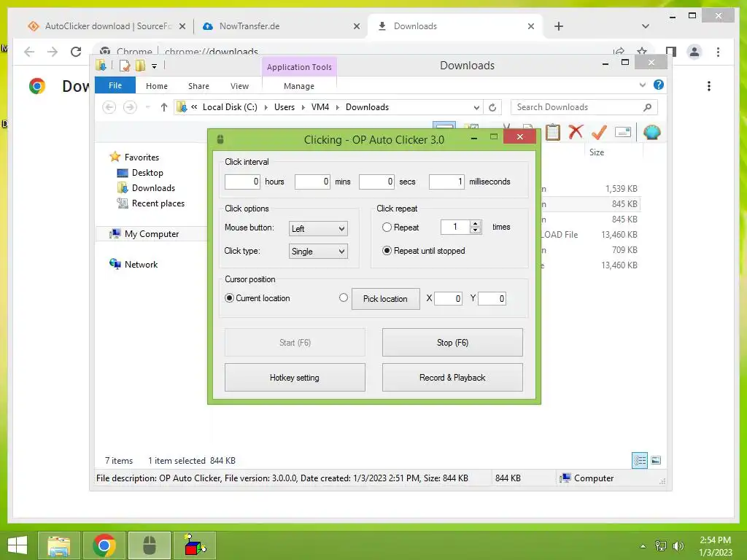Viewport: 747px width, 560px height.
Task: Expand the Explorer address bar history dropdown
Action: point(476,108)
